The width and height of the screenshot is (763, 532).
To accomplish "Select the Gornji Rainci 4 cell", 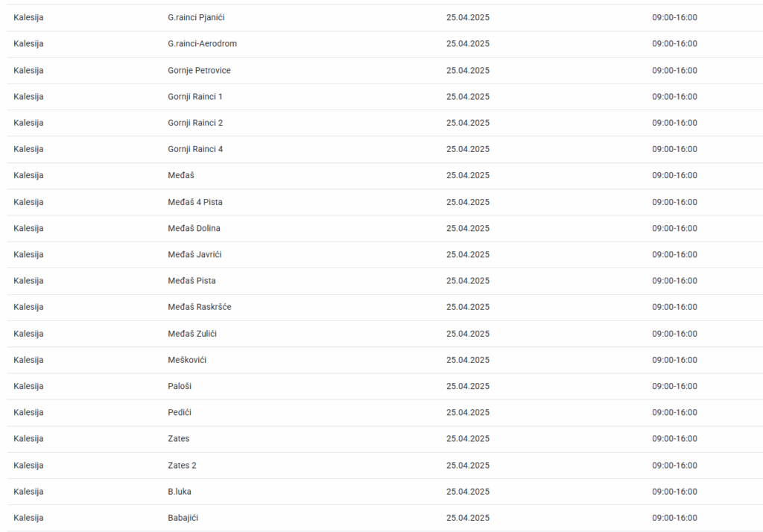I will point(195,149).
